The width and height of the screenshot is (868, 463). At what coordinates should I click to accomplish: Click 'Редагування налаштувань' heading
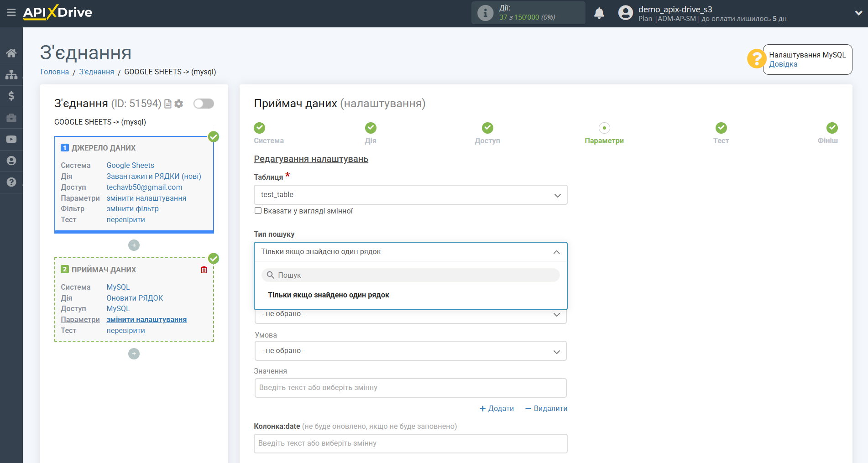pyautogui.click(x=311, y=159)
